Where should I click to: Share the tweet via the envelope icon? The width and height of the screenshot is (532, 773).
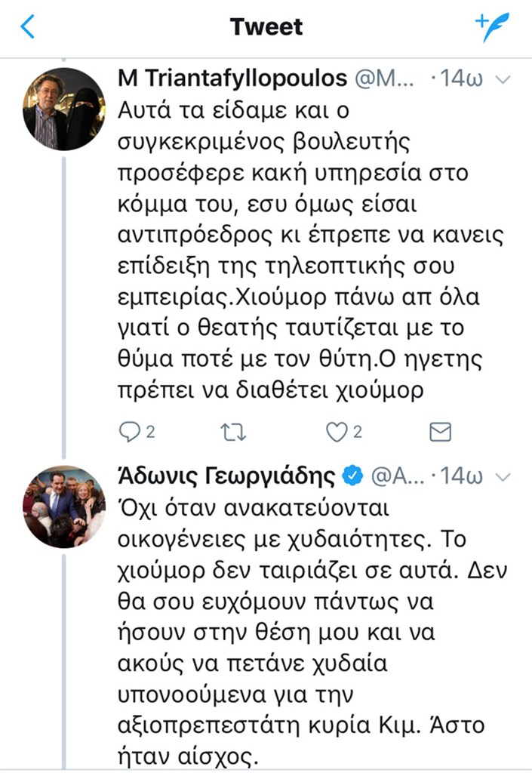tap(440, 432)
